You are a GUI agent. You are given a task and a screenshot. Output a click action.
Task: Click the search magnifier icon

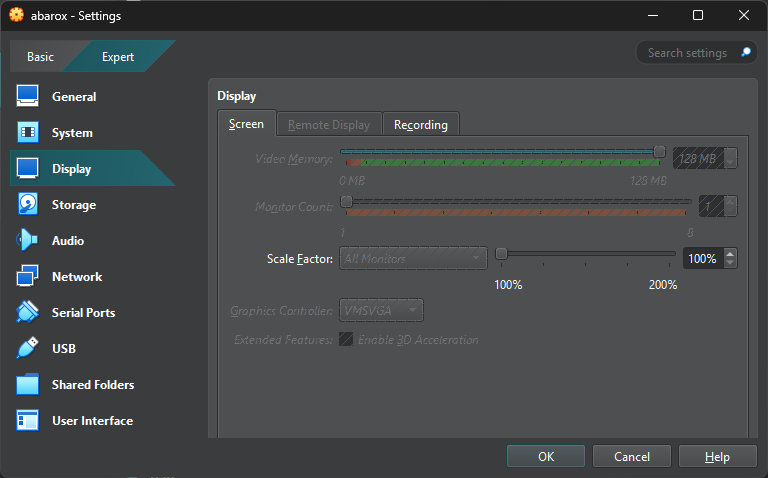click(x=746, y=52)
